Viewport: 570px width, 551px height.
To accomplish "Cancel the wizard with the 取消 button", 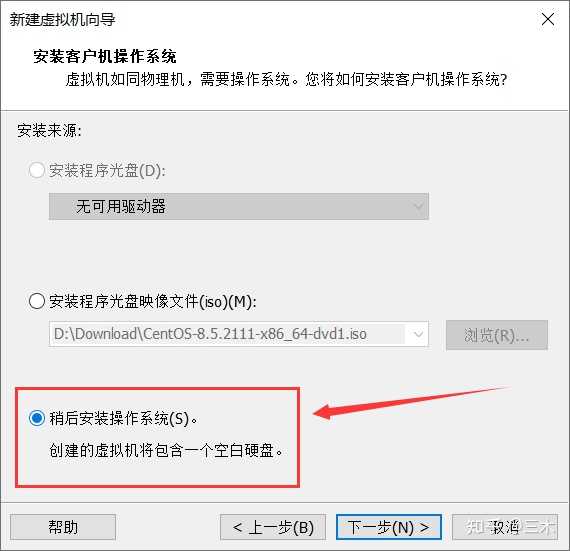I will point(505,527).
